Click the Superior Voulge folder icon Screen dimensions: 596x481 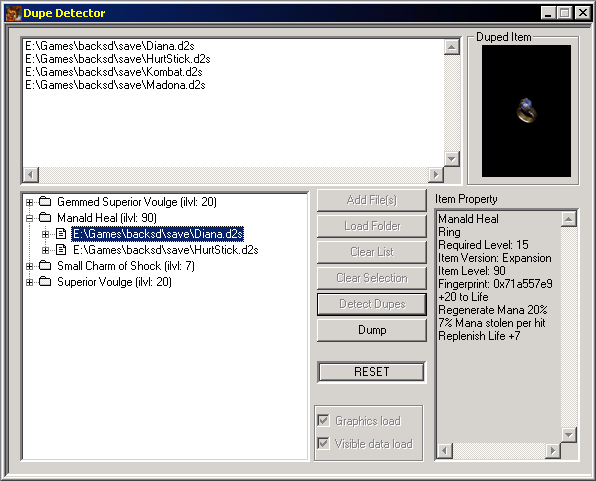click(x=45, y=281)
